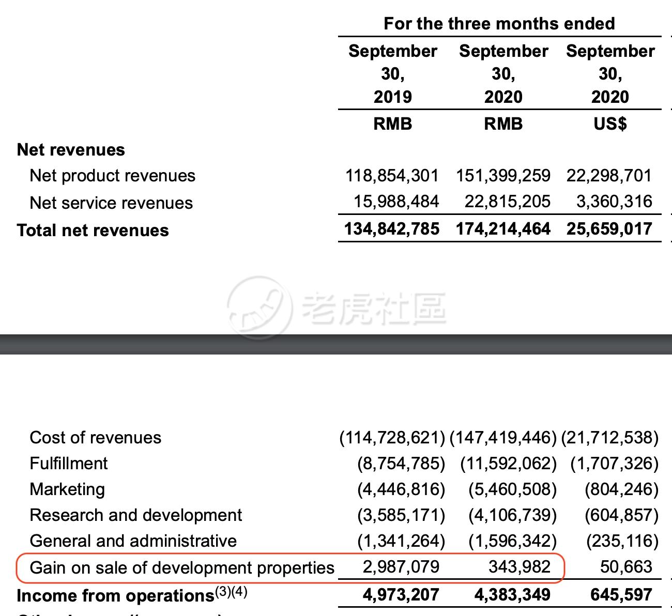This screenshot has height=616, width=672.
Task: Click fulfillment value (1,707,326)
Action: click(x=615, y=464)
